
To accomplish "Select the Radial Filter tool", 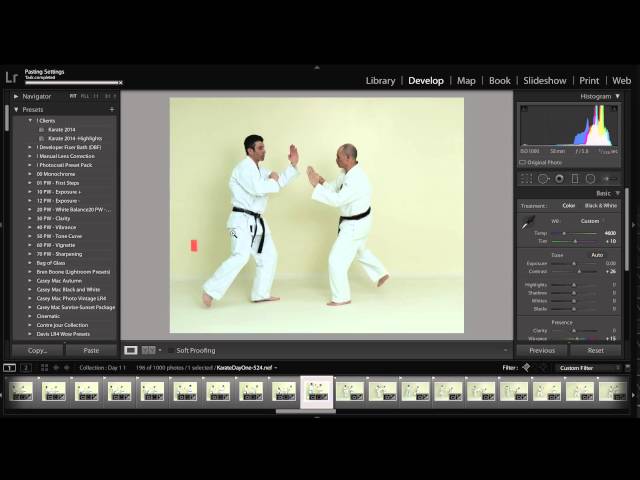I will 591,179.
